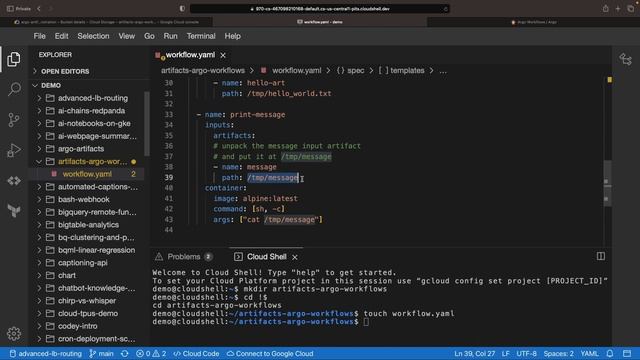Expand the codey-intro folder

coord(78,326)
